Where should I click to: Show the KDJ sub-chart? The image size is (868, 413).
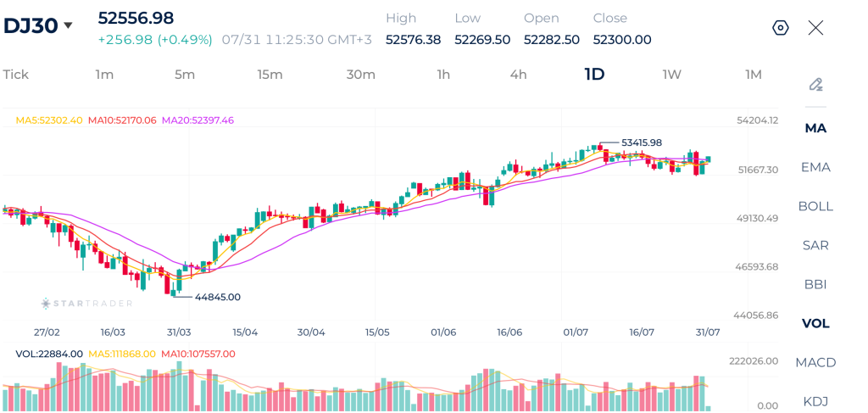pos(815,401)
